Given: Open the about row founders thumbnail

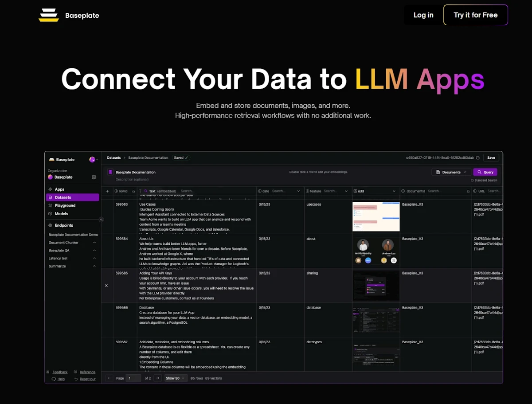Looking at the screenshot, I should coord(376,251).
